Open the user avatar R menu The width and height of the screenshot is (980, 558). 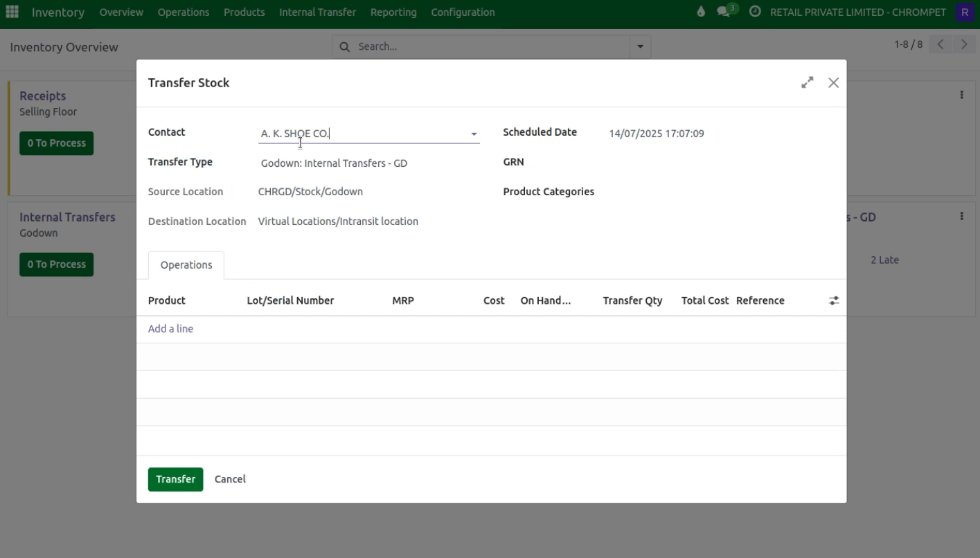(x=964, y=12)
